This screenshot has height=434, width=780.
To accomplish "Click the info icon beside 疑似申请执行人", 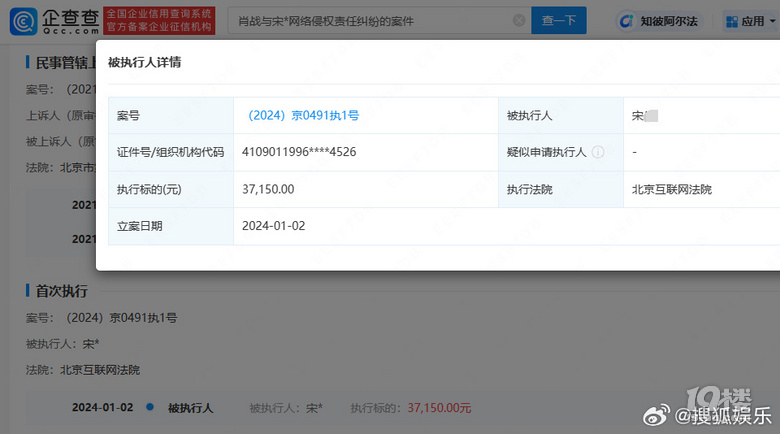I will coord(598,152).
